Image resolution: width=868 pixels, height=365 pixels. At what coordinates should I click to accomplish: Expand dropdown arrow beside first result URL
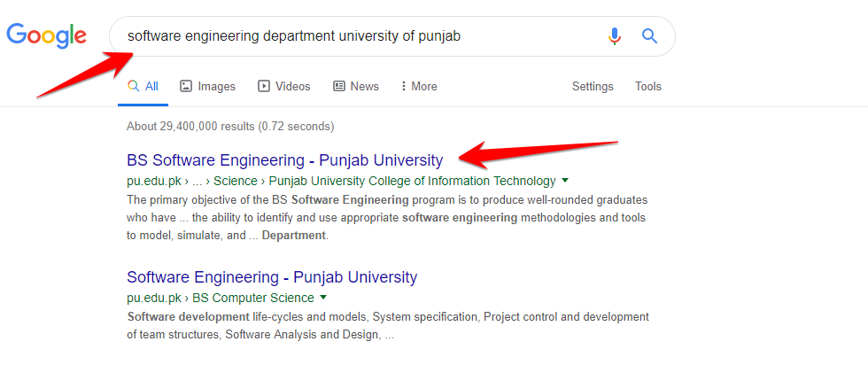pos(565,181)
